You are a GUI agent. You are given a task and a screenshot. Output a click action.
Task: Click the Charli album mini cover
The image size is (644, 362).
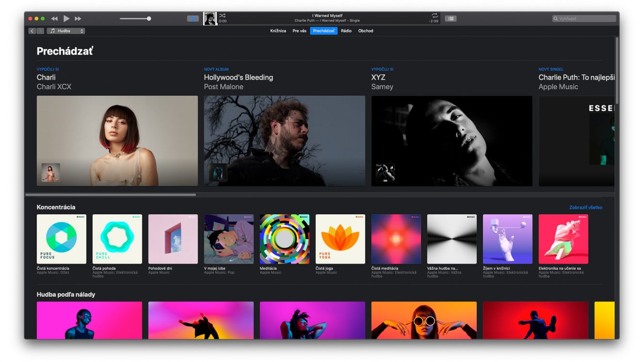51,173
